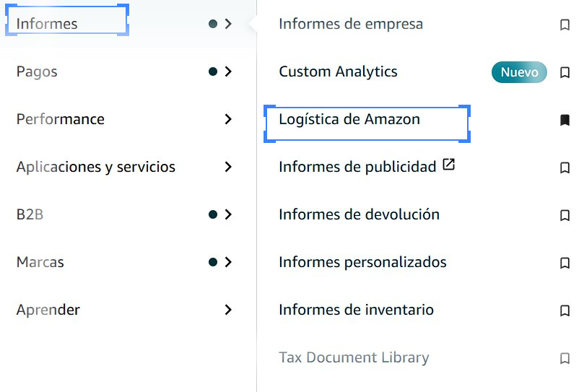
Task: Bookmark Informes de devolución
Action: pos(565,215)
